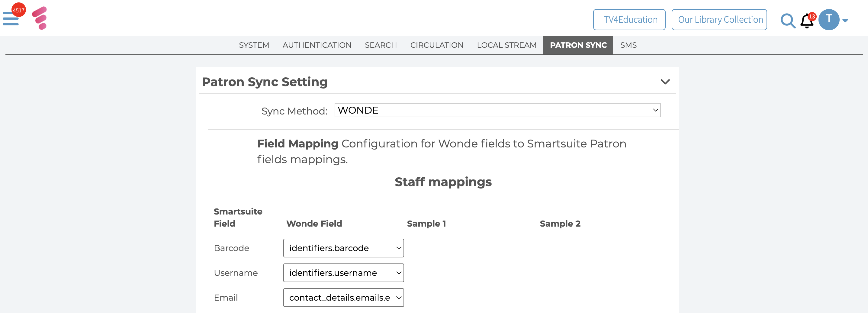This screenshot has height=313, width=868.
Task: Click the red 4517 badge
Action: (x=18, y=10)
